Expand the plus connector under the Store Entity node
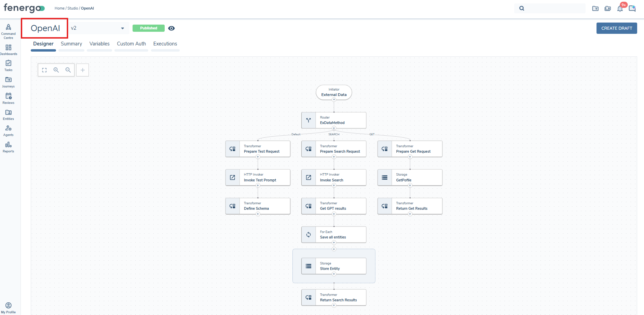The height and width of the screenshot is (315, 644). 334,274
